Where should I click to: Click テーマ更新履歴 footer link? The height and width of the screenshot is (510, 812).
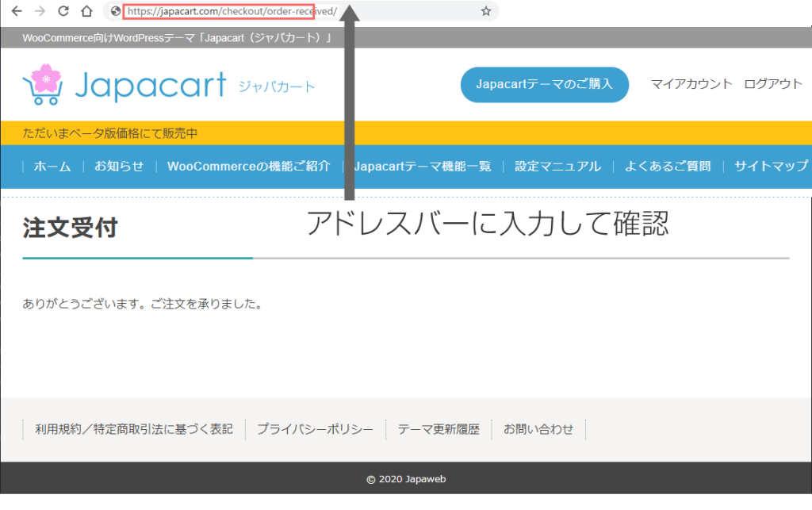point(439,429)
